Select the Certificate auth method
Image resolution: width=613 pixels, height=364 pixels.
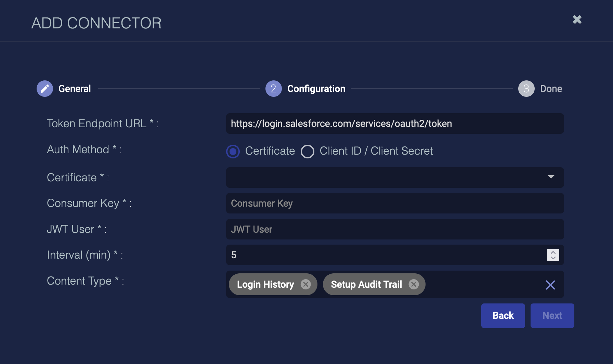(x=233, y=151)
